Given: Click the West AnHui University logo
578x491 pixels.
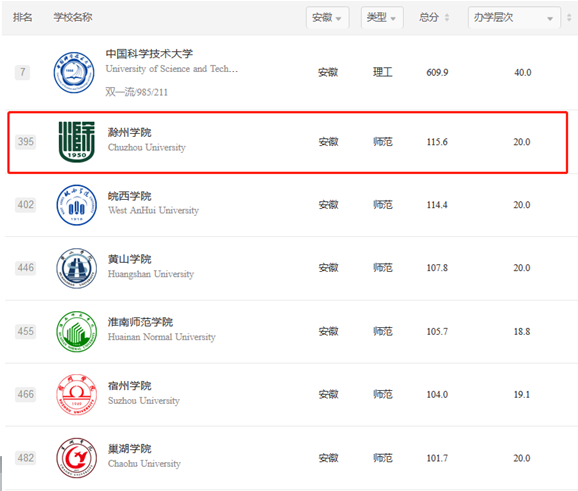Looking at the screenshot, I should pyautogui.click(x=77, y=205).
